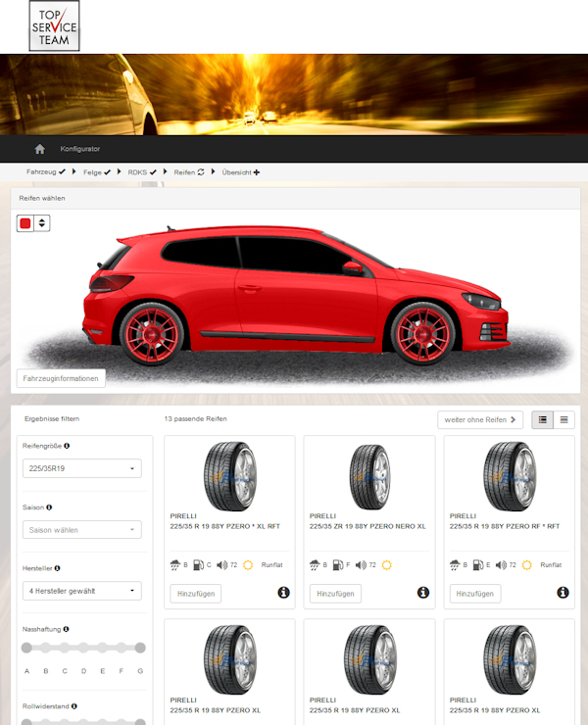Click tyre image of PZERO NERO XL
Screen dimensions: 588x725
point(369,477)
